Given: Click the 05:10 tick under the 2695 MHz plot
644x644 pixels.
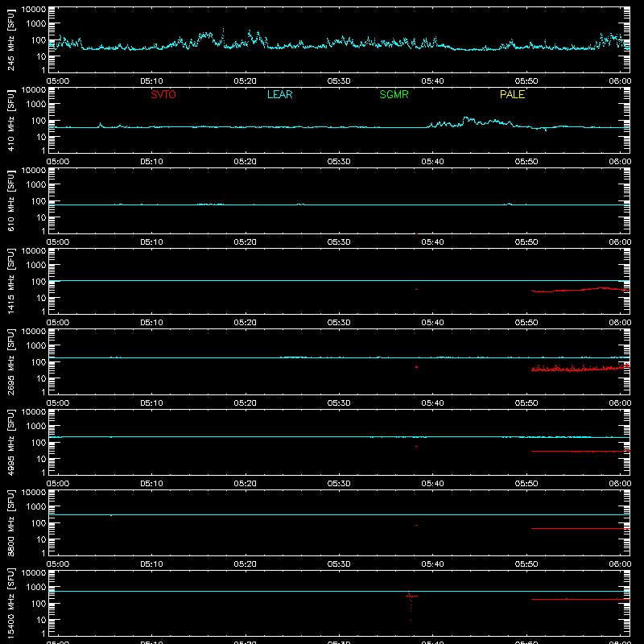Looking at the screenshot, I should pos(151,403).
